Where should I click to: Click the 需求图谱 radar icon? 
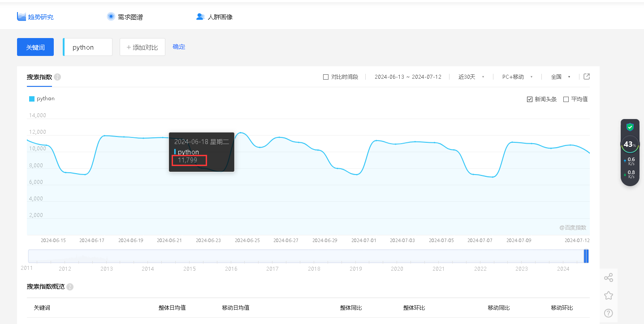click(111, 17)
